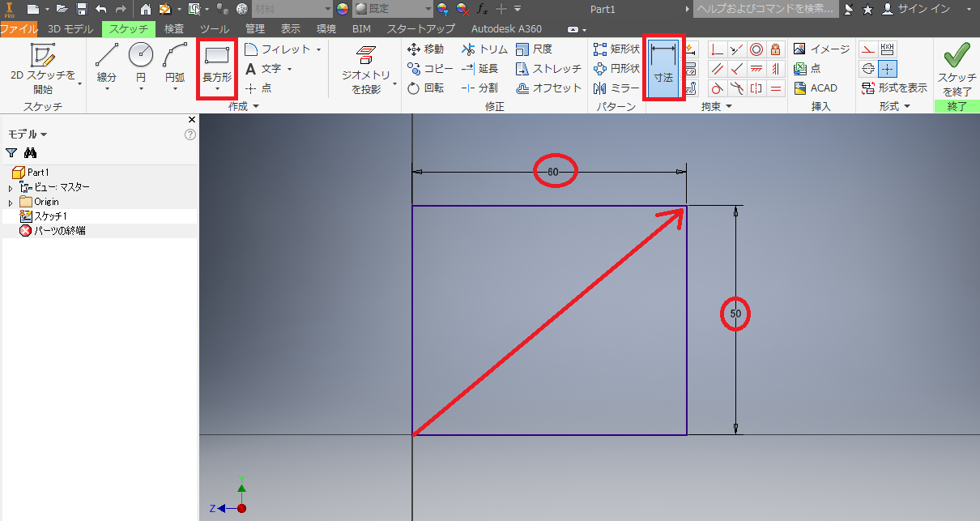Select the Rectangle (長方形) tool
The image size is (980, 521).
tap(217, 62)
